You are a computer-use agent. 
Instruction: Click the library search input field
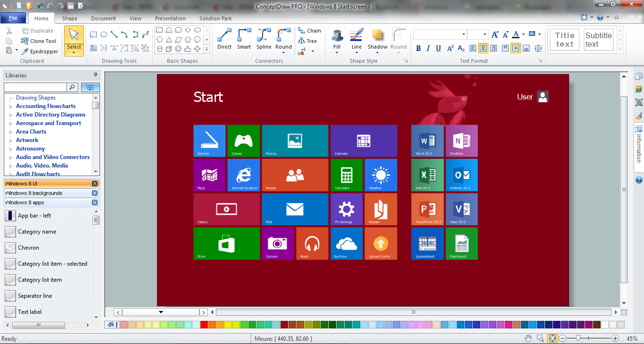click(x=35, y=87)
